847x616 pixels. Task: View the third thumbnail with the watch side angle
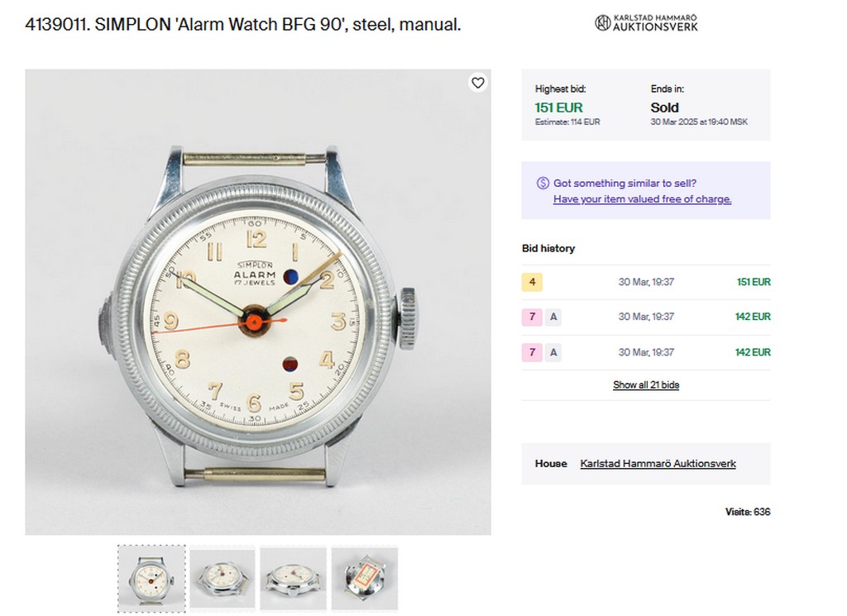(294, 579)
